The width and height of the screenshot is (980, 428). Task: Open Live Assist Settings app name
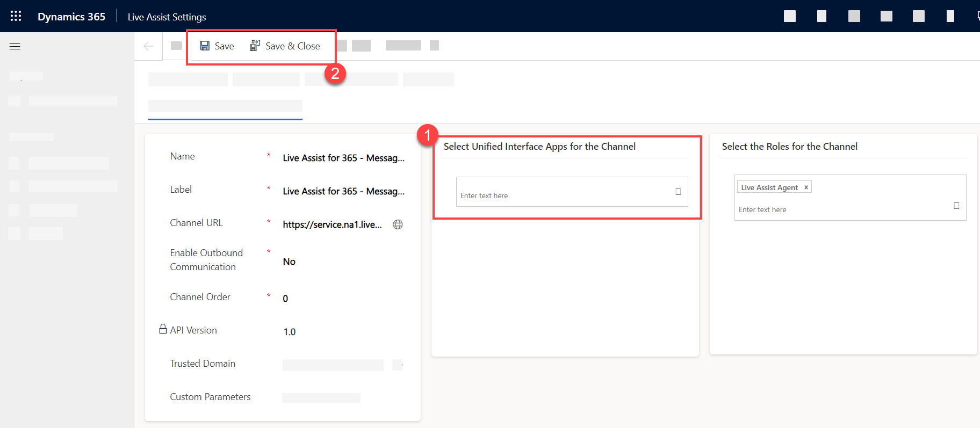point(167,17)
